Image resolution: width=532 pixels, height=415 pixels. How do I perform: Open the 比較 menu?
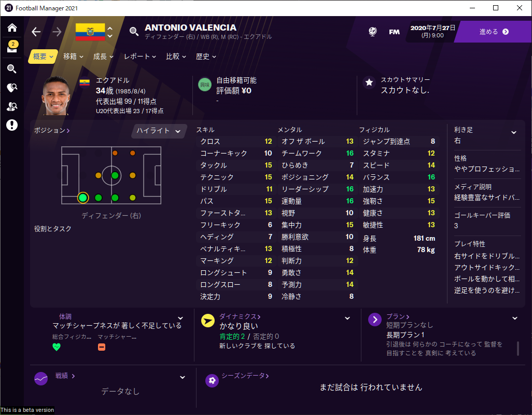pyautogui.click(x=176, y=57)
